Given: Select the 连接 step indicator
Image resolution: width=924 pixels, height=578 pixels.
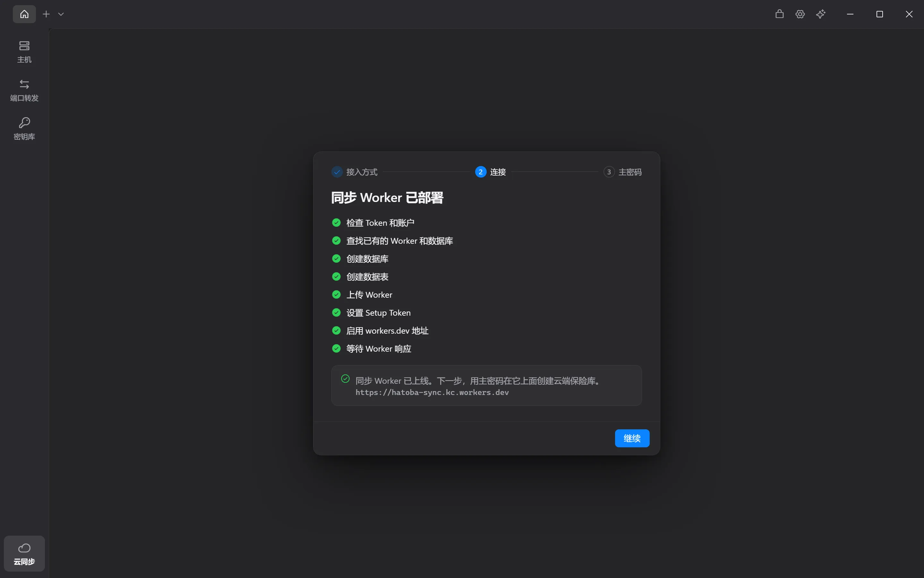Looking at the screenshot, I should (490, 172).
